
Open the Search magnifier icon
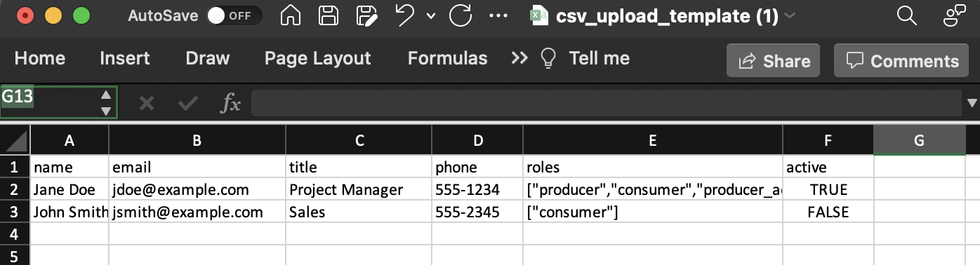coord(907,15)
